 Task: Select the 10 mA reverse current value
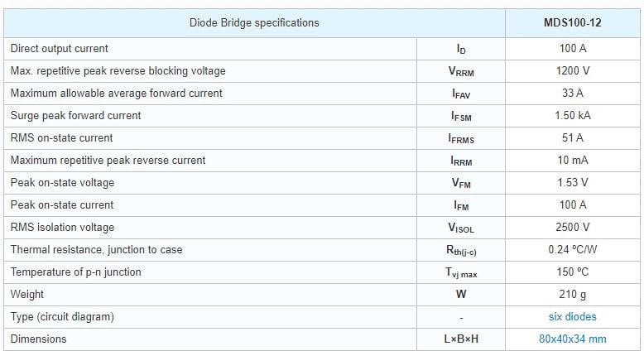click(x=572, y=160)
